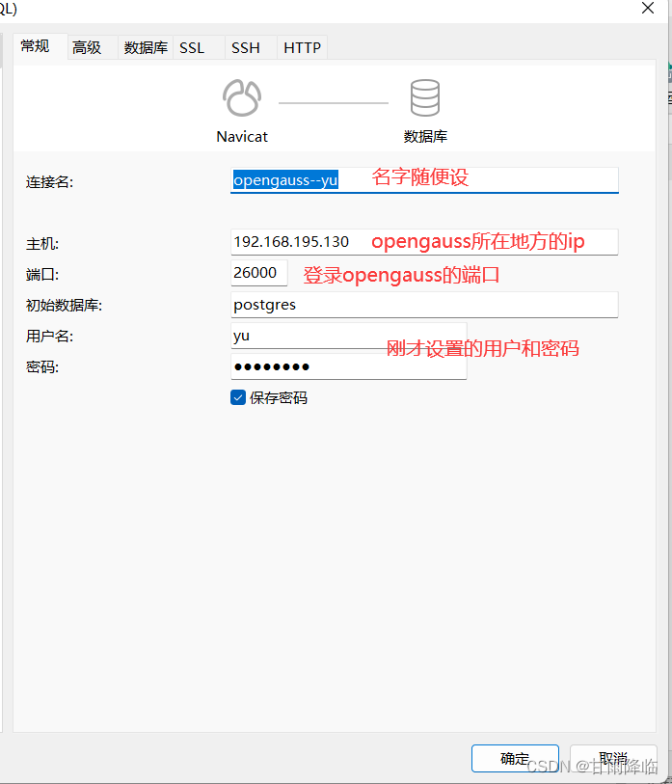Screen dimensions: 672x784
Task: Click the 用户名 field containing yu
Action: click(x=348, y=336)
